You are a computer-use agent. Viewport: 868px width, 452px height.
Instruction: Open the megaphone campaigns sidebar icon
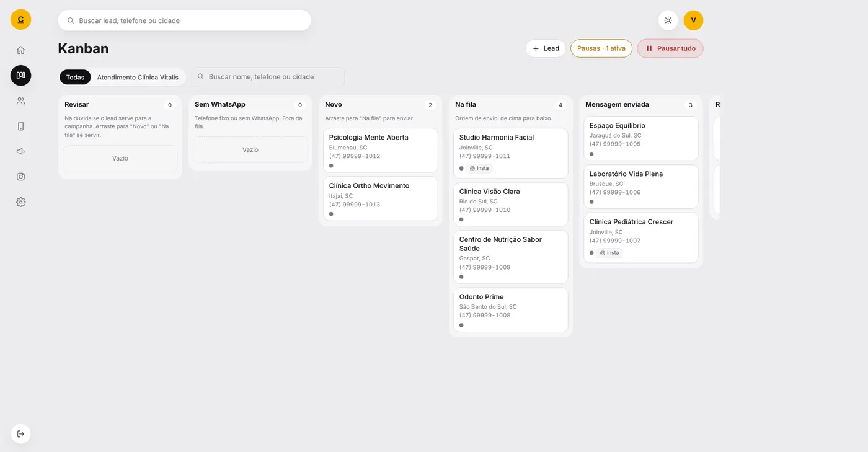20,151
